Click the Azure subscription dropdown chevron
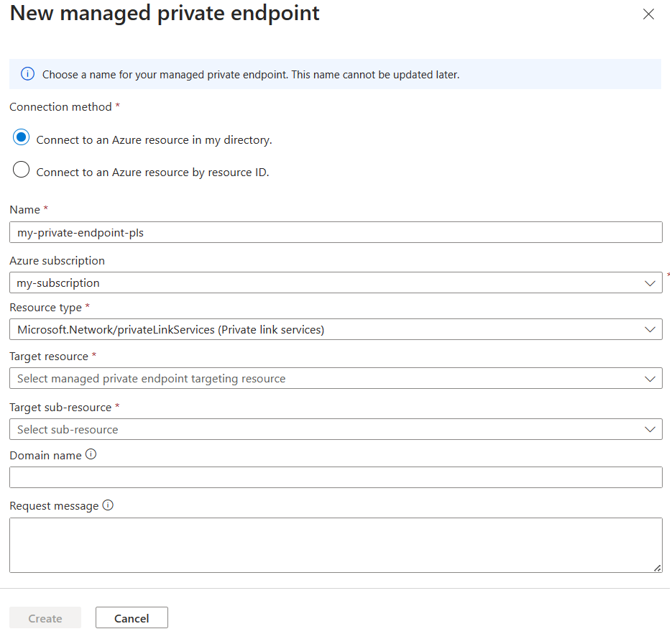The width and height of the screenshot is (672, 634). pos(650,283)
